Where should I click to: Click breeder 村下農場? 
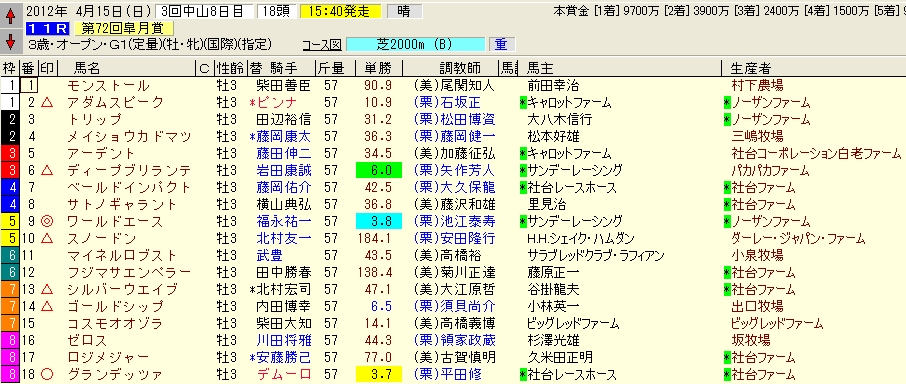pos(757,86)
